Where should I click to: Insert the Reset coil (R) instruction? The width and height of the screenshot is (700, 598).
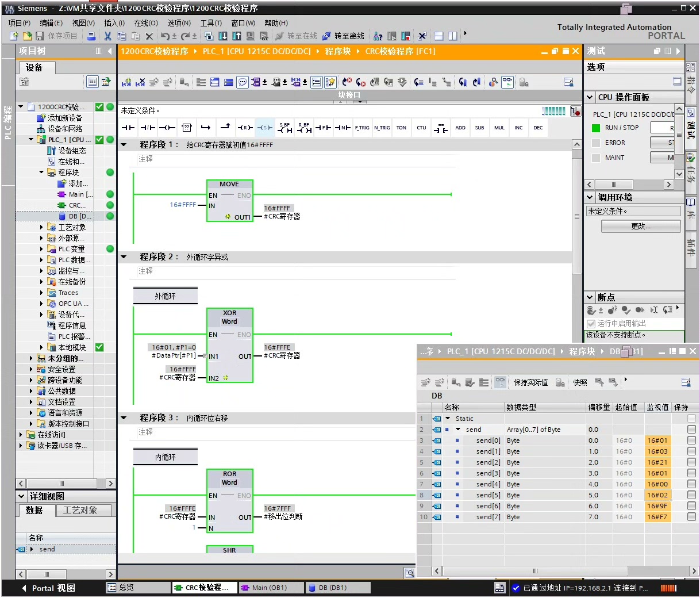click(245, 128)
